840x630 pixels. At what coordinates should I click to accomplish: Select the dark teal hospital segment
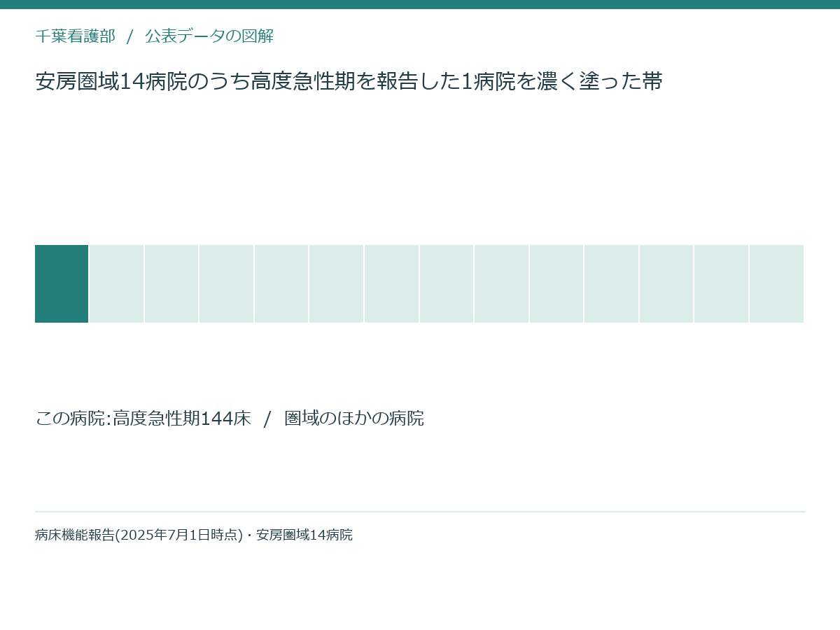tap(62, 283)
